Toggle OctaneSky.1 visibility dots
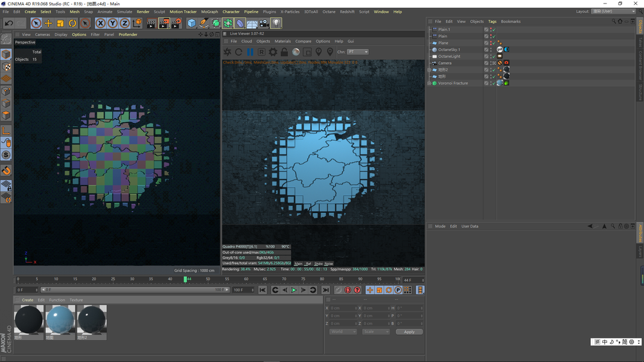 click(x=491, y=49)
